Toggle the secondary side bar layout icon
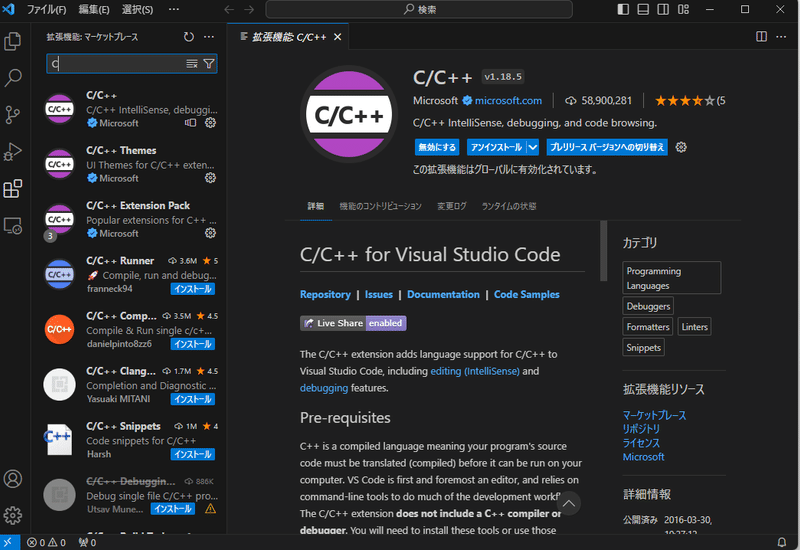Image resolution: width=800 pixels, height=550 pixels. pos(663,9)
